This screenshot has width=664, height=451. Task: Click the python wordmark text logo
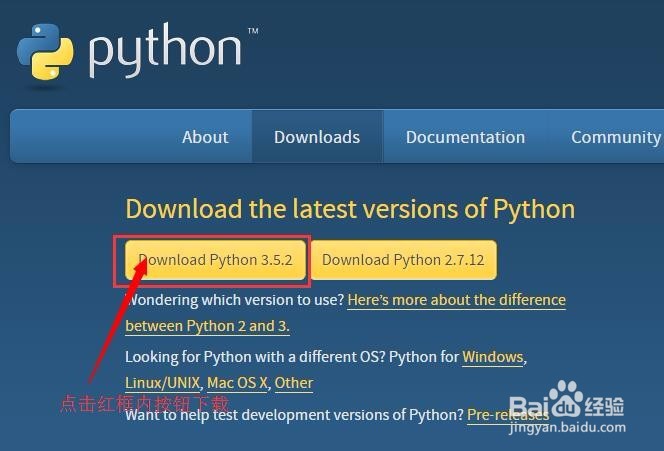(165, 51)
